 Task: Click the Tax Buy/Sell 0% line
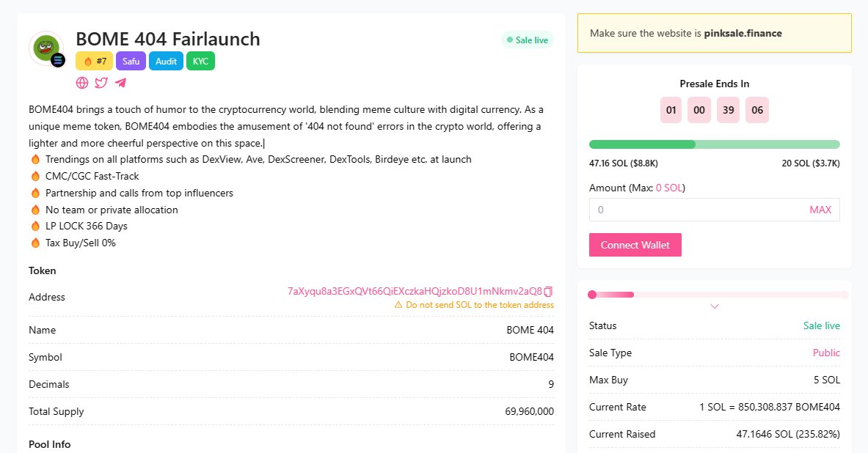[80, 243]
